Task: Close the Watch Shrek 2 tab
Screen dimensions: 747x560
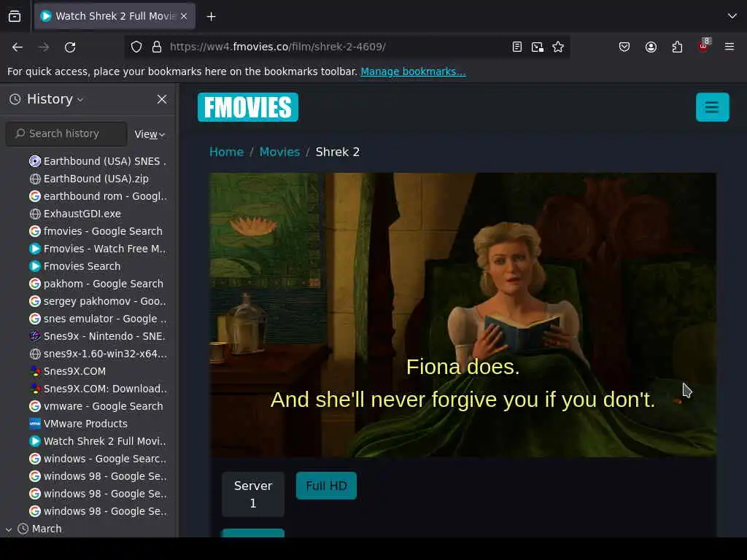Action: [184, 16]
